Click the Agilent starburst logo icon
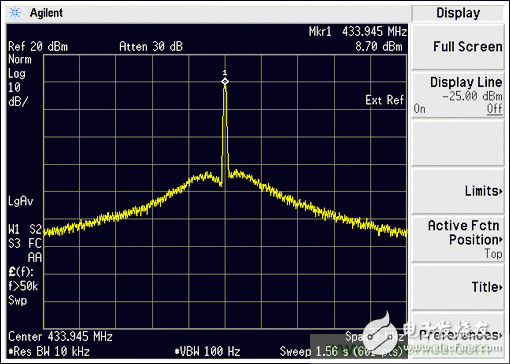 coord(15,13)
